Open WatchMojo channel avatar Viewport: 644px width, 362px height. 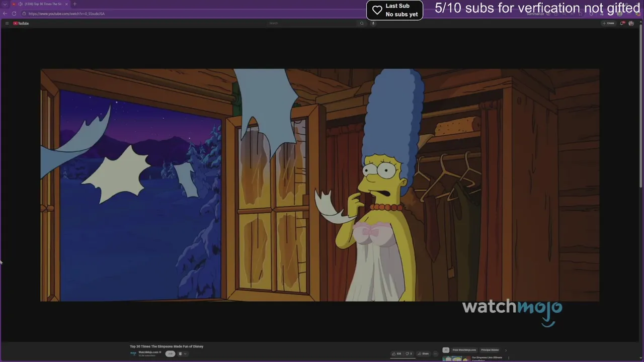pos(133,353)
